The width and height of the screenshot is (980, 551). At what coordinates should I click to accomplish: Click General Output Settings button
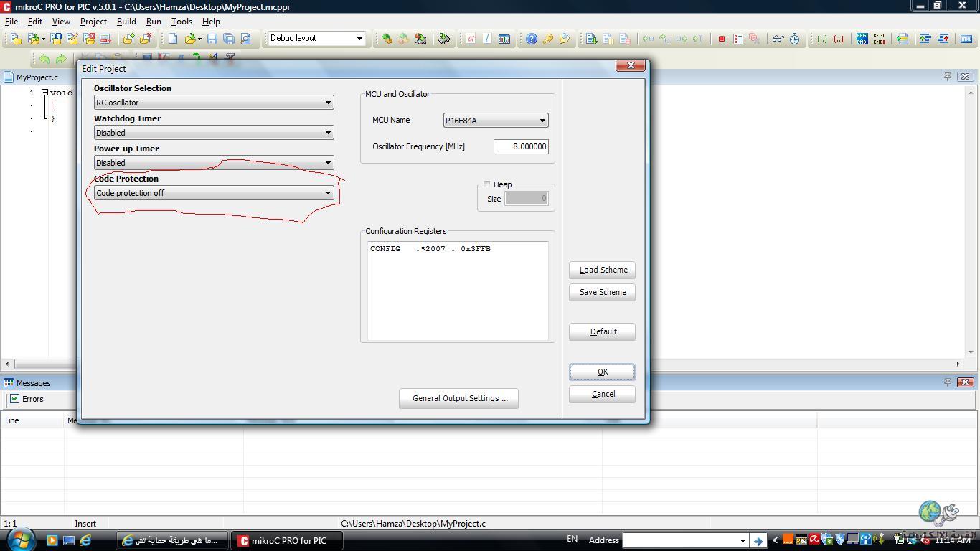(x=458, y=398)
